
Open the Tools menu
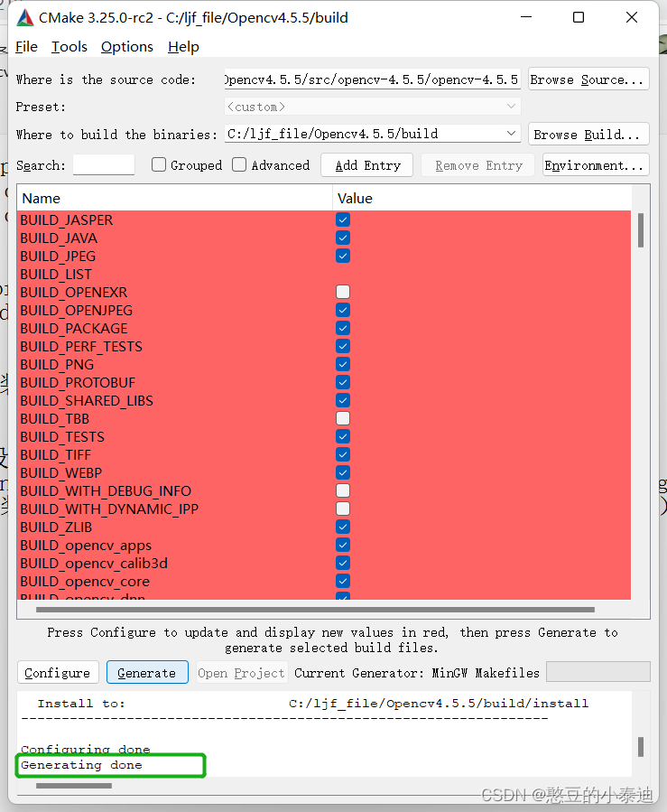pyautogui.click(x=69, y=47)
